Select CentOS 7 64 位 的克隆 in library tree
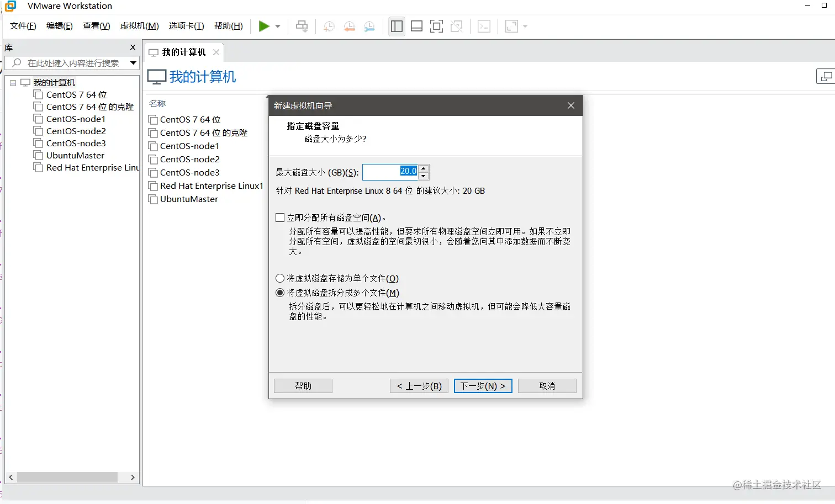This screenshot has width=835, height=504. [x=90, y=107]
